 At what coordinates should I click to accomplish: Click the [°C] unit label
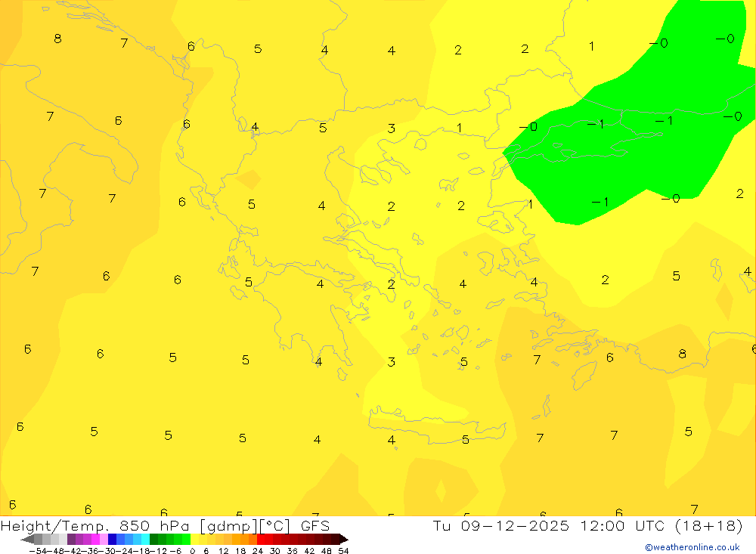pyautogui.click(x=274, y=526)
